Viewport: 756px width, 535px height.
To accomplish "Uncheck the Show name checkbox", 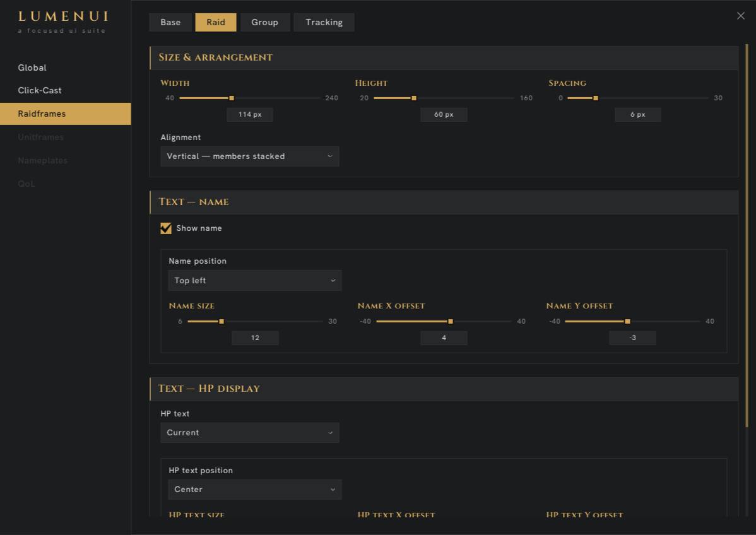I will click(166, 228).
